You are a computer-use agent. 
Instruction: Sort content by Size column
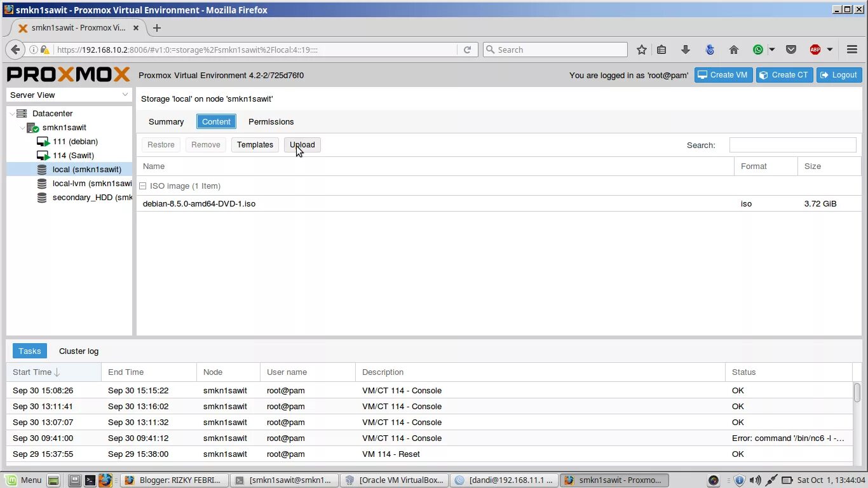tap(829, 166)
